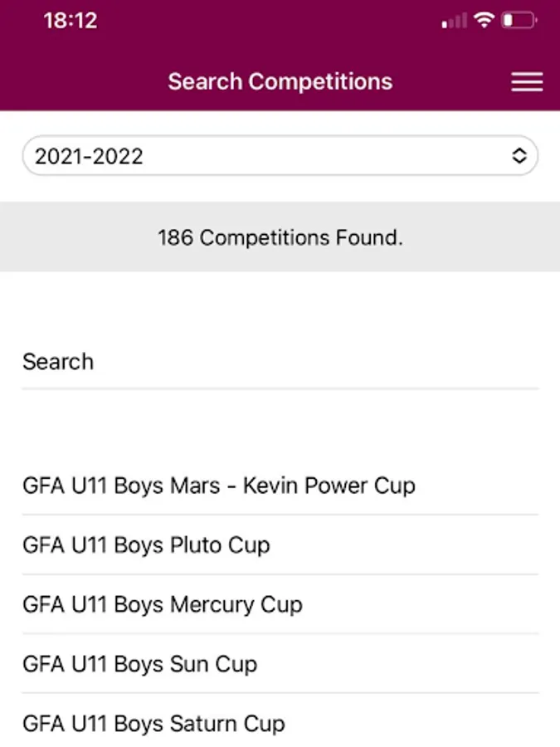Open GFA U11 Boys Mars - Kevin Power Cup
560x747 pixels.
(x=219, y=486)
